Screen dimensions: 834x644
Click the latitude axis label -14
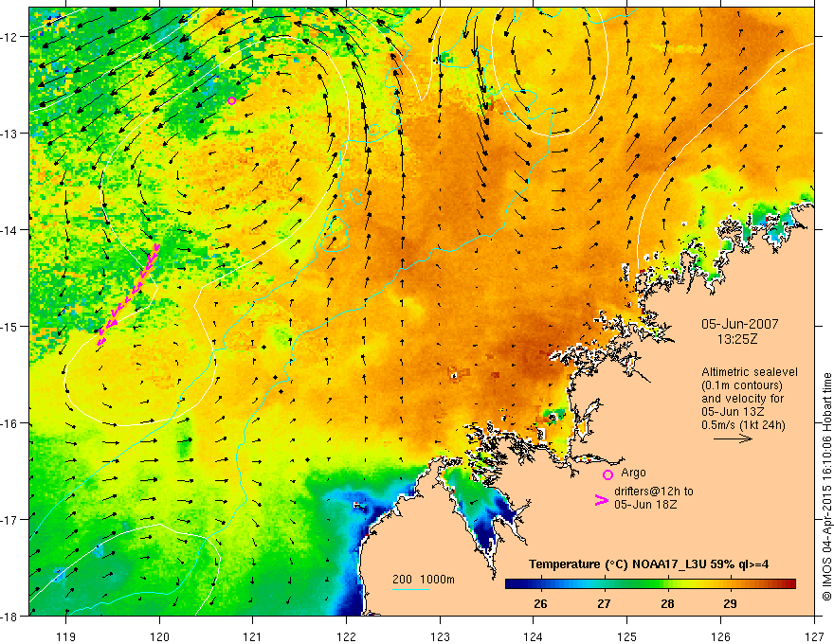click(x=9, y=230)
